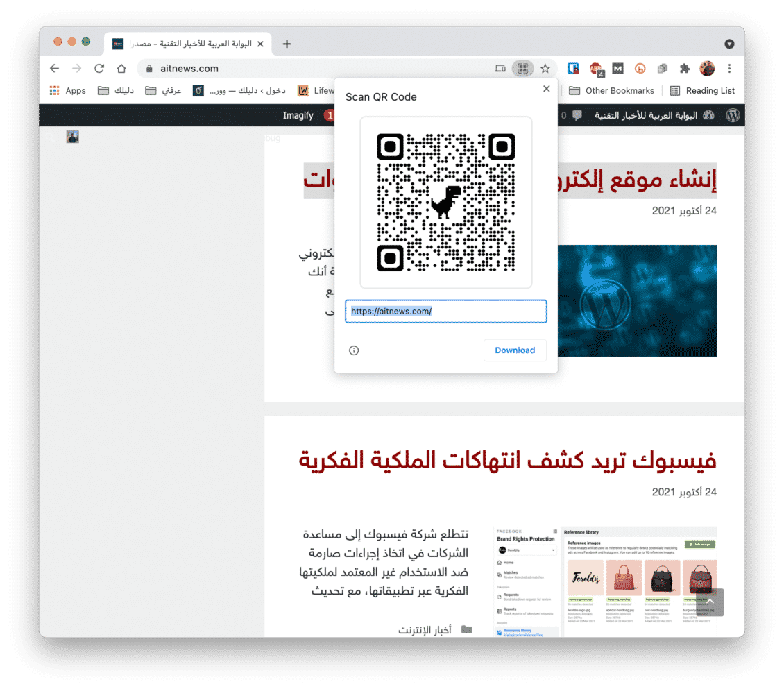The height and width of the screenshot is (689, 784).
Task: Open the Brand Rights Protection article image
Action: coord(606,581)
